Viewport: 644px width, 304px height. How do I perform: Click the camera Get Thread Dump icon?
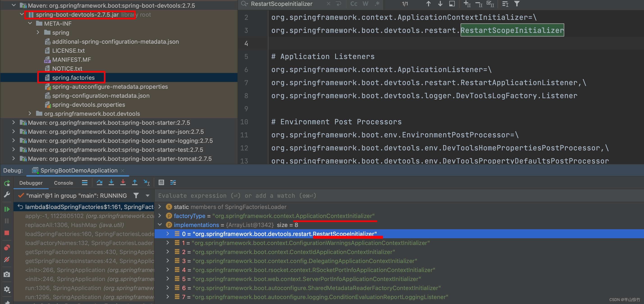pyautogui.click(x=7, y=274)
